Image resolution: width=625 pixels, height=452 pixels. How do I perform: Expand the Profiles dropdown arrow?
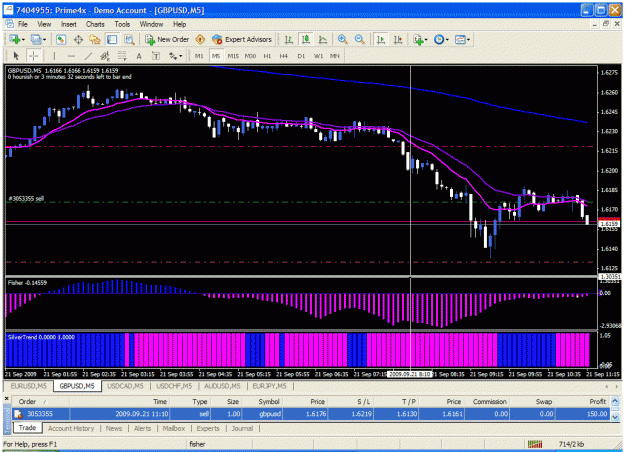coord(44,39)
